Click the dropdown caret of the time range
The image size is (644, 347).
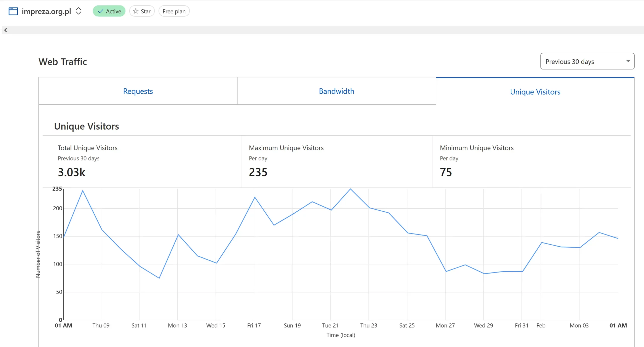tap(628, 61)
